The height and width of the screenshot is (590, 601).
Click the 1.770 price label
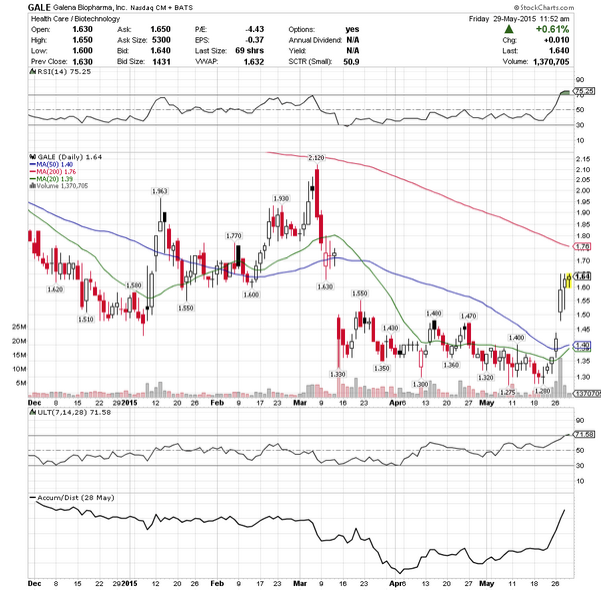(234, 235)
